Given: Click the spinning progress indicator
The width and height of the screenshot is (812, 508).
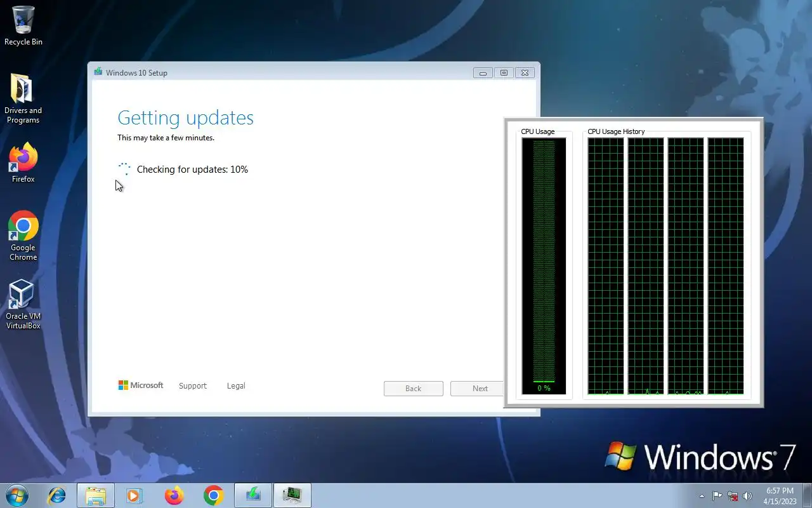Looking at the screenshot, I should coord(124,169).
